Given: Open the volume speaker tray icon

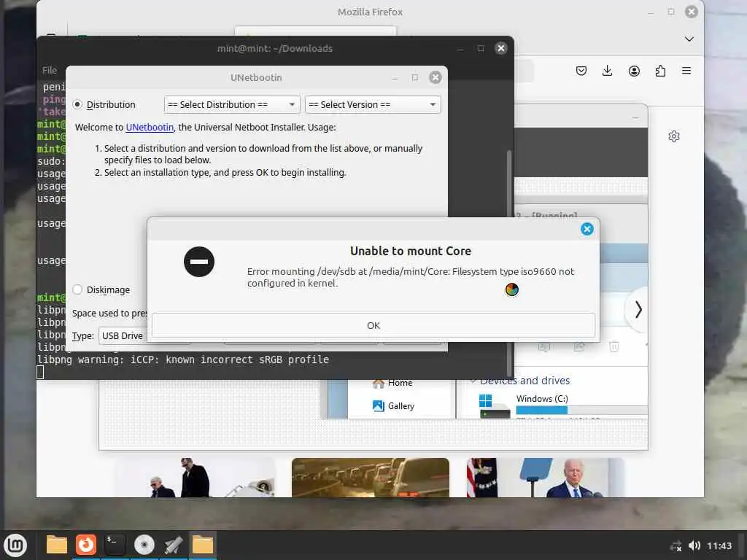Looking at the screenshot, I should pos(694,545).
